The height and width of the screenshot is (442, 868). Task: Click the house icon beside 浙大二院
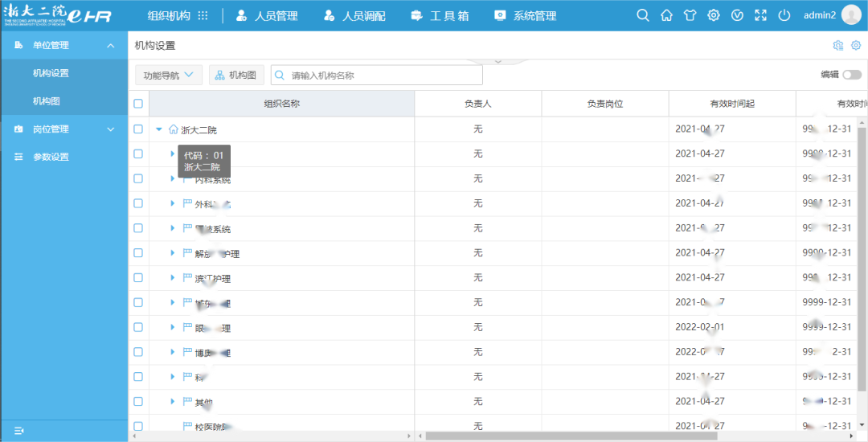pos(174,130)
